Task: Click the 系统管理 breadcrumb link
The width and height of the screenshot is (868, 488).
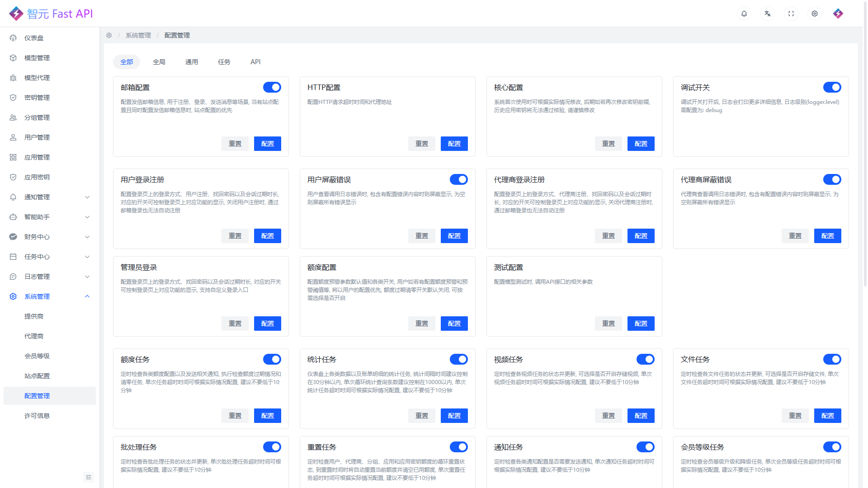Action: 138,35
